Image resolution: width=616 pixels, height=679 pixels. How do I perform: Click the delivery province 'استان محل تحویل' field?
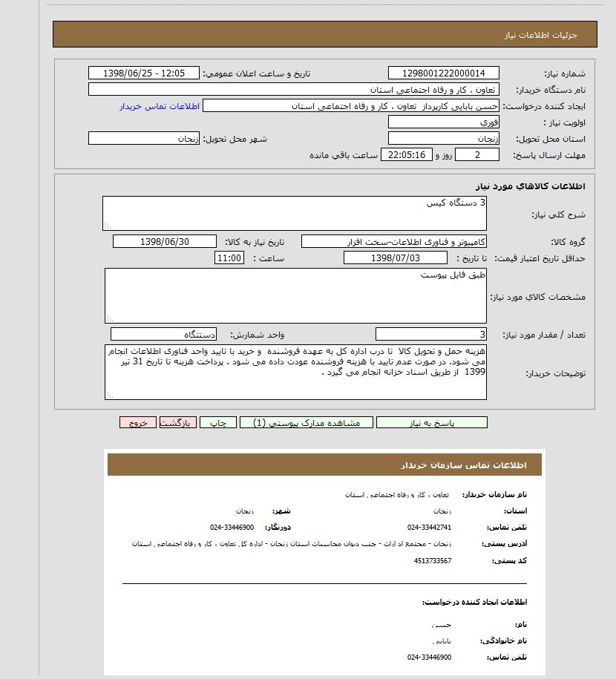[x=443, y=138]
